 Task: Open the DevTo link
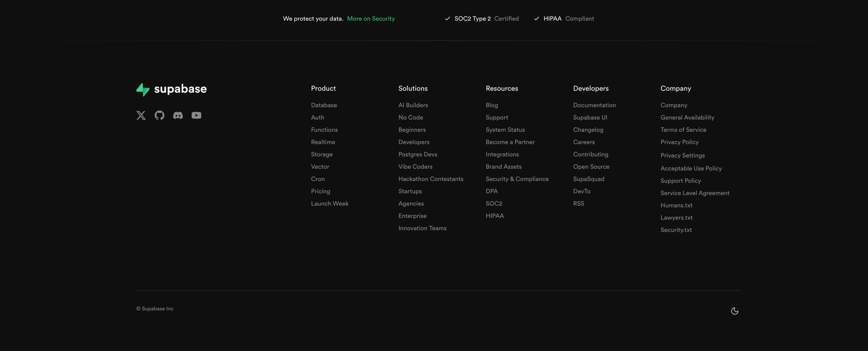(x=582, y=191)
